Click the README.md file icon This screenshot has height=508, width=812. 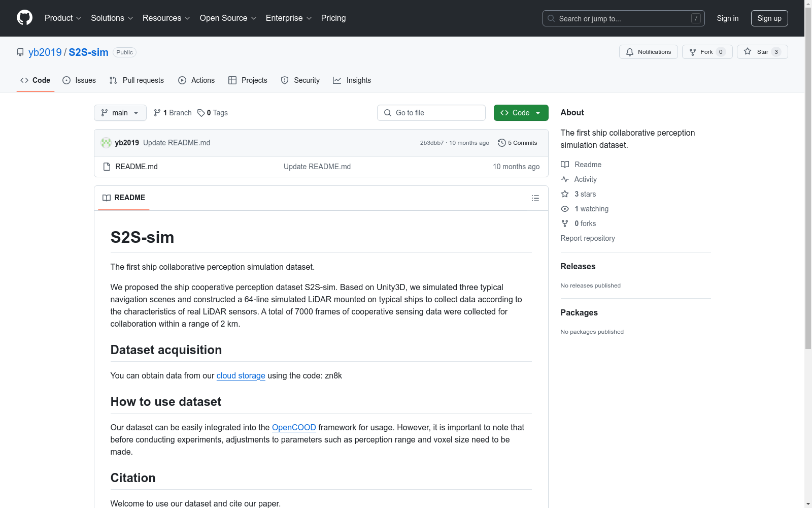pyautogui.click(x=107, y=167)
